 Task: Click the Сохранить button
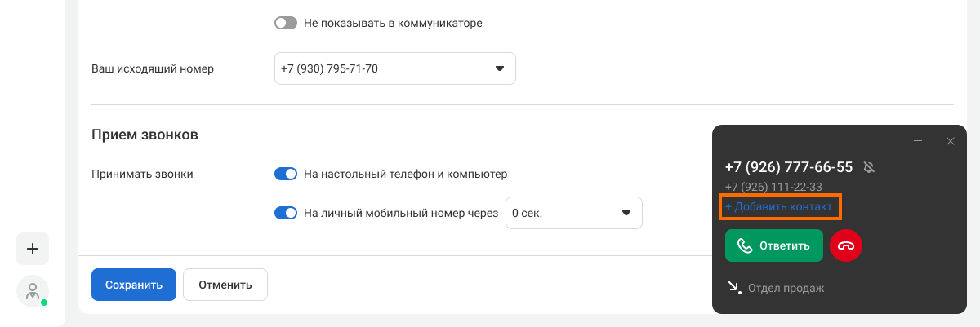coord(134,285)
